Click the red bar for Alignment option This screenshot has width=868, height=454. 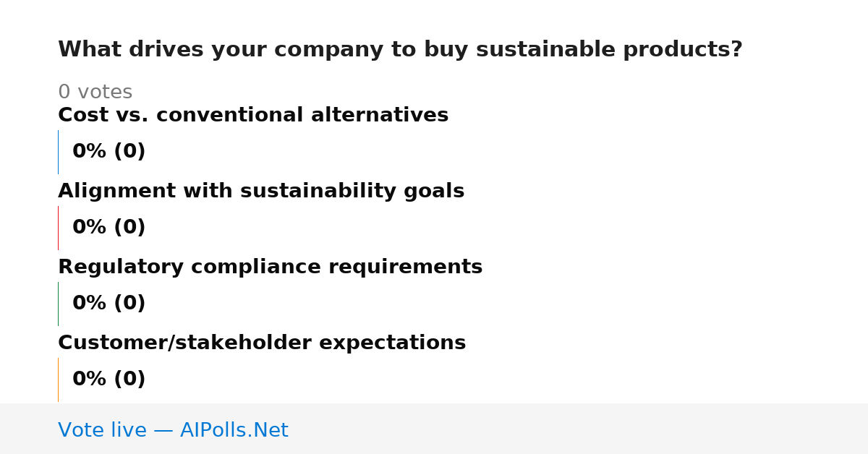pos(58,228)
